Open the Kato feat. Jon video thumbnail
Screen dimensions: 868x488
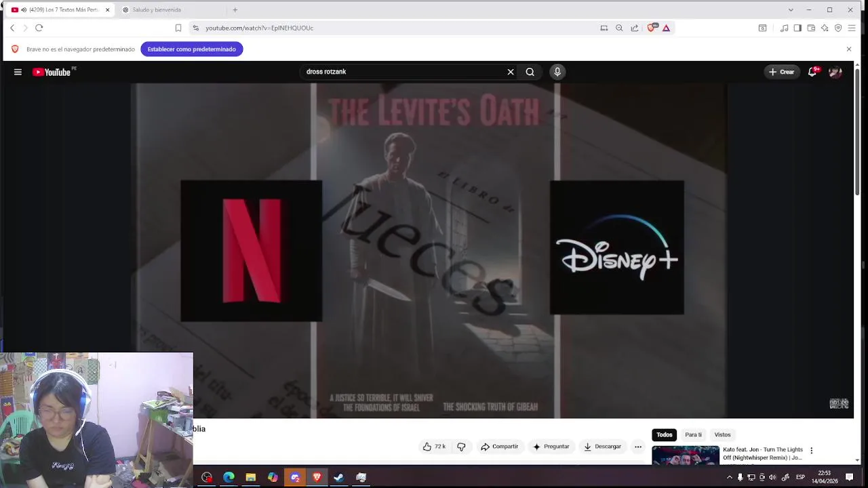tap(686, 455)
